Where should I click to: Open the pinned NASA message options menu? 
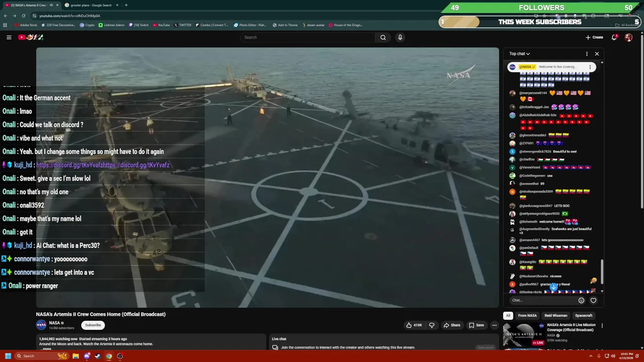[590, 67]
